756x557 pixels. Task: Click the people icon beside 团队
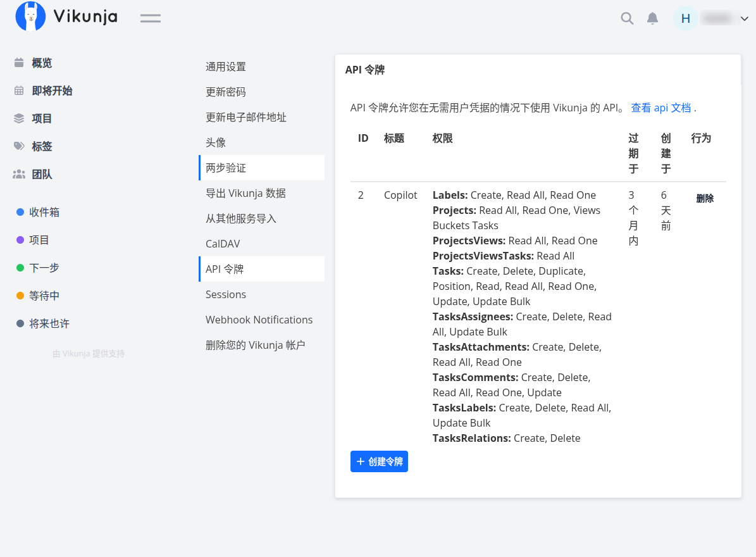(19, 174)
